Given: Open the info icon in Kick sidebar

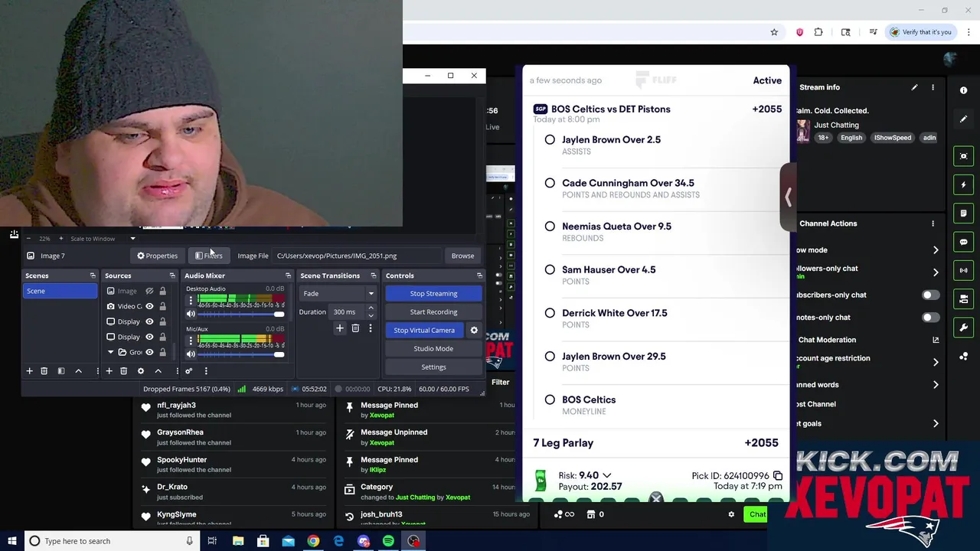Looking at the screenshot, I should (x=963, y=90).
